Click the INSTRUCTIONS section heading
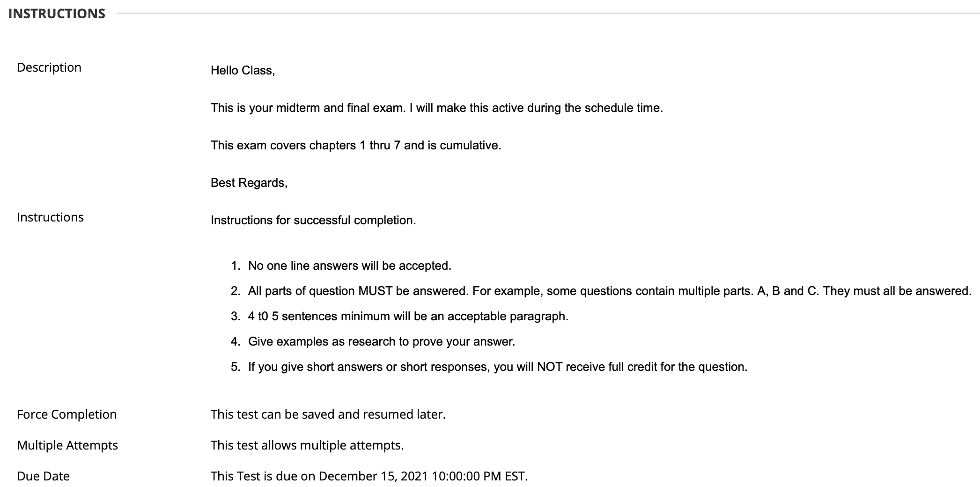The image size is (980, 487). coord(57,14)
